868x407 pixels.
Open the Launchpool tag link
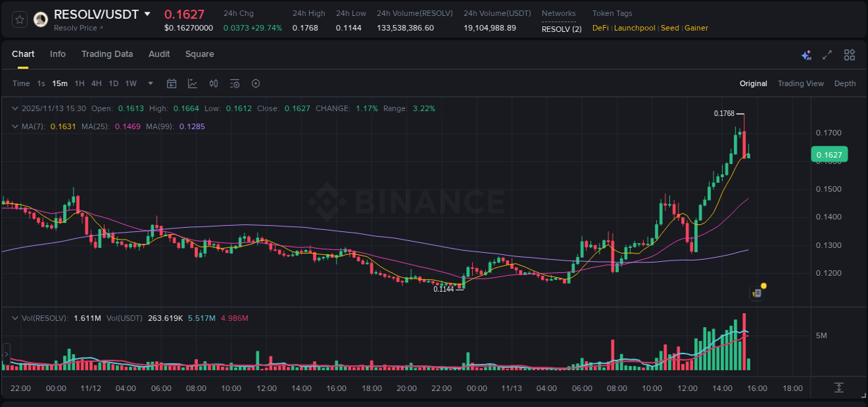(x=634, y=28)
